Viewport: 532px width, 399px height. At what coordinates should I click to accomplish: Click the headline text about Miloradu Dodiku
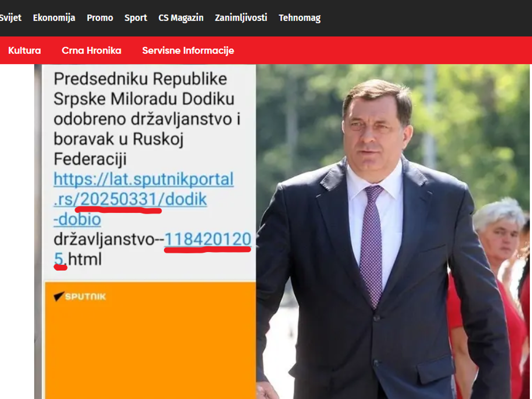pyautogui.click(x=147, y=119)
